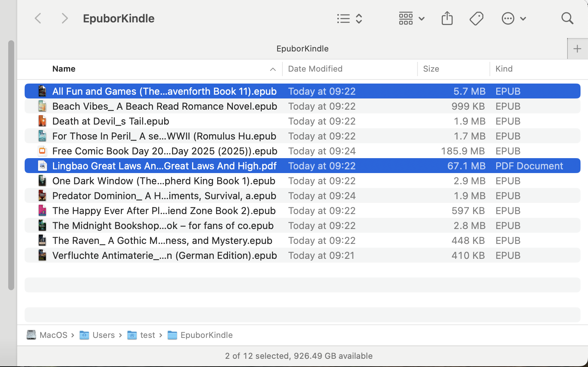Viewport: 588px width, 367px height.
Task: Go forward with the right chevron
Action: coord(65,18)
